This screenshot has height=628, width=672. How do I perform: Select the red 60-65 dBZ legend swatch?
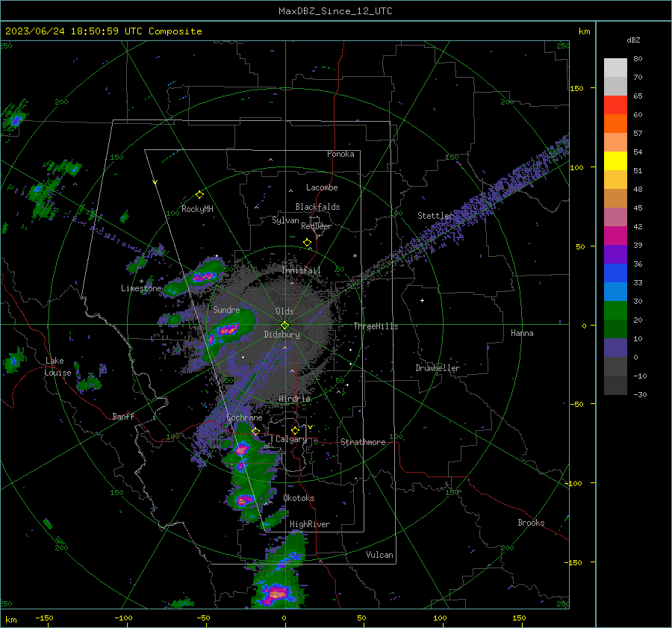click(615, 105)
